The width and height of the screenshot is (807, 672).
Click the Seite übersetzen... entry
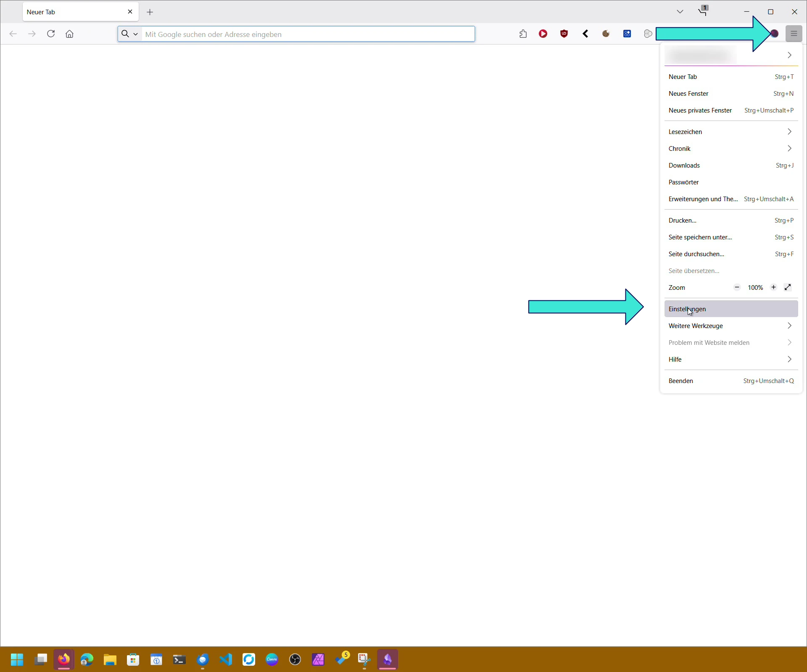731,271
